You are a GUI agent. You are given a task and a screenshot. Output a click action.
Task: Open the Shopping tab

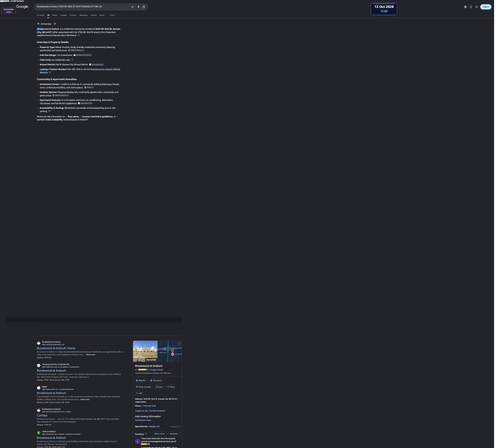83,15
